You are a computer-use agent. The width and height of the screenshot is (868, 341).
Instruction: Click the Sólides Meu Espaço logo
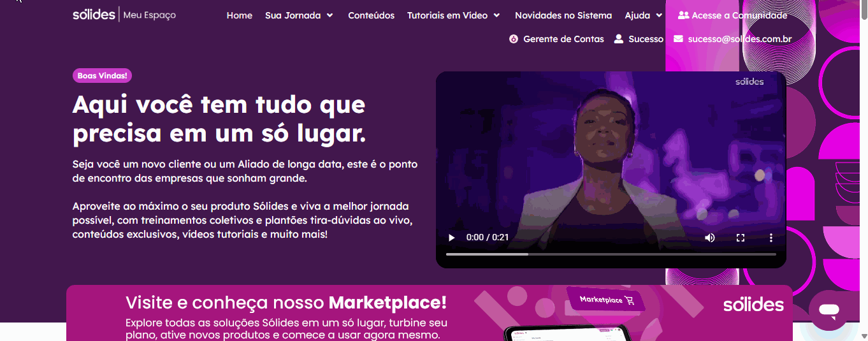(124, 14)
